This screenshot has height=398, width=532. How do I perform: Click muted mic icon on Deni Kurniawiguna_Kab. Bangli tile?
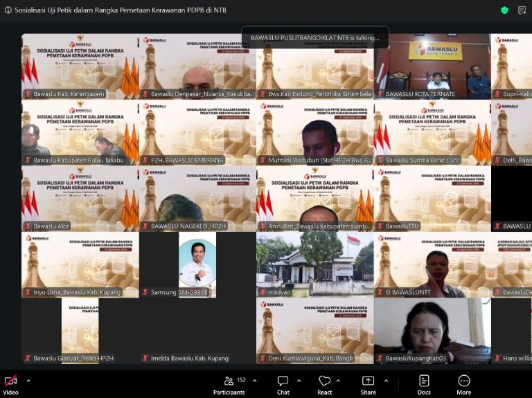click(x=263, y=359)
